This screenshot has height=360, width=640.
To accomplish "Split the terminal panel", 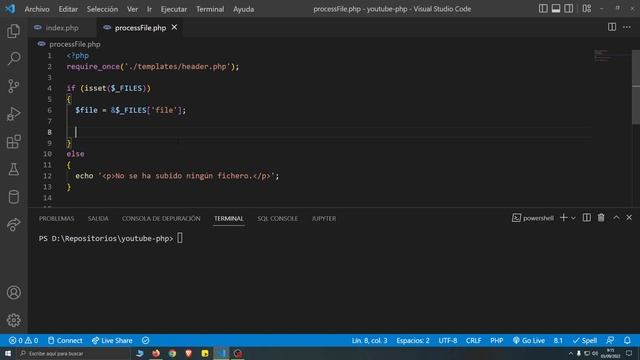I will (x=587, y=218).
